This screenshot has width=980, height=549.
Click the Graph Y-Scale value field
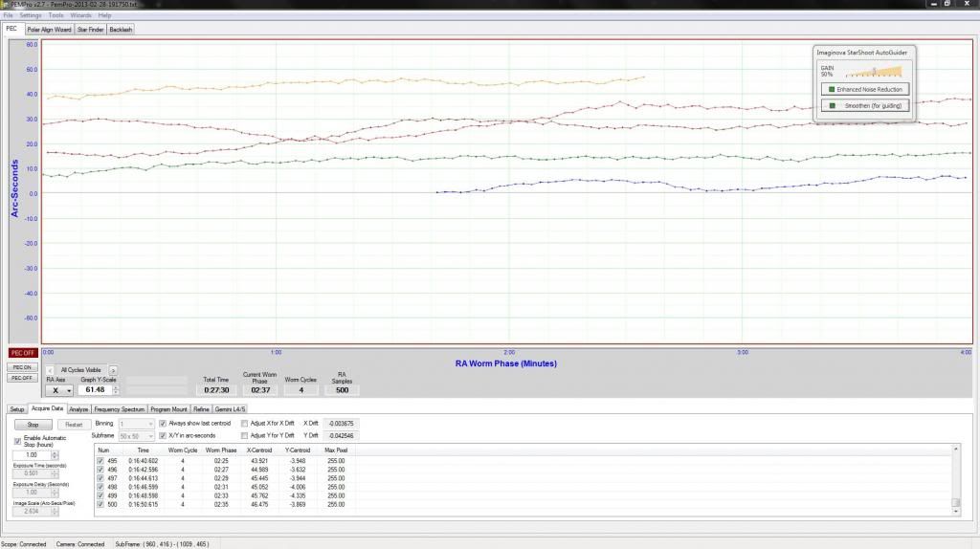click(x=96, y=389)
